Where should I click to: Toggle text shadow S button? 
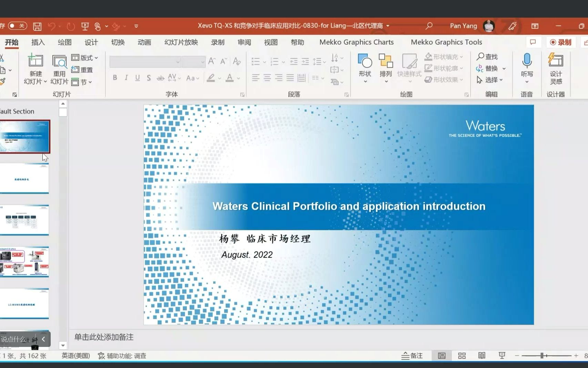(149, 78)
